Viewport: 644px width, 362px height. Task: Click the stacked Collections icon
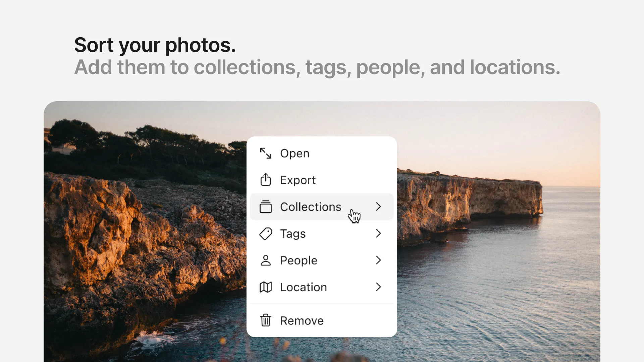pyautogui.click(x=266, y=206)
